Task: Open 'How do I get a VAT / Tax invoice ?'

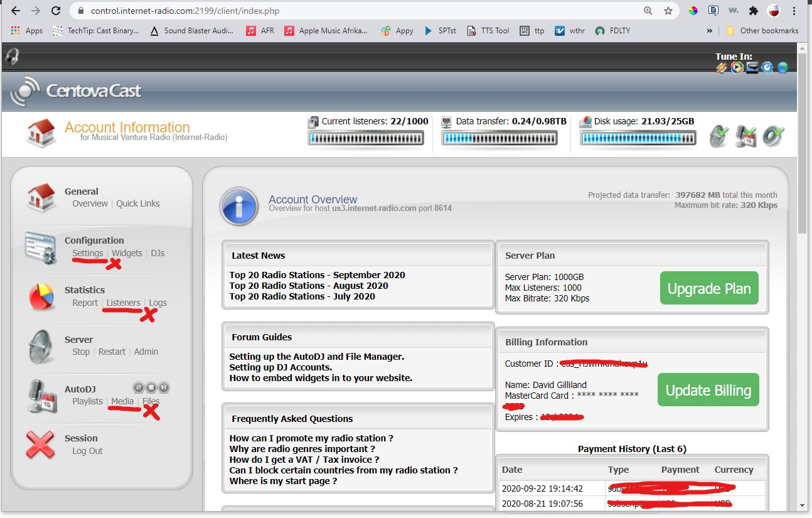Action: point(304,460)
